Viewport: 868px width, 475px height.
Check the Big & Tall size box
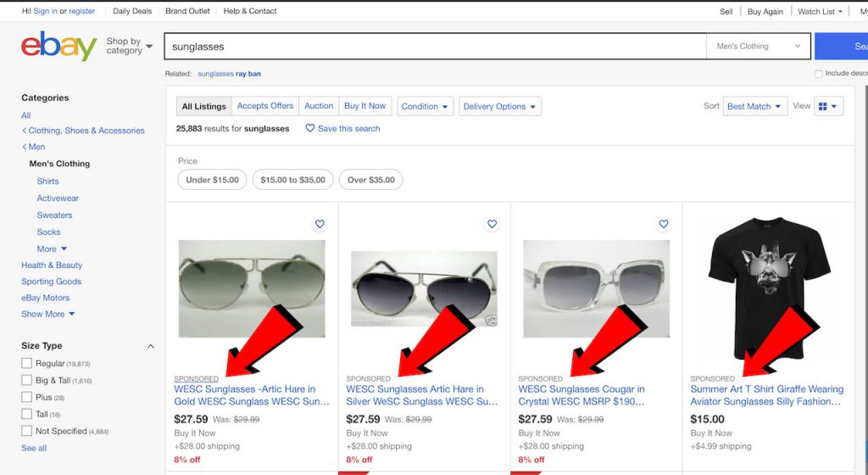(x=26, y=380)
